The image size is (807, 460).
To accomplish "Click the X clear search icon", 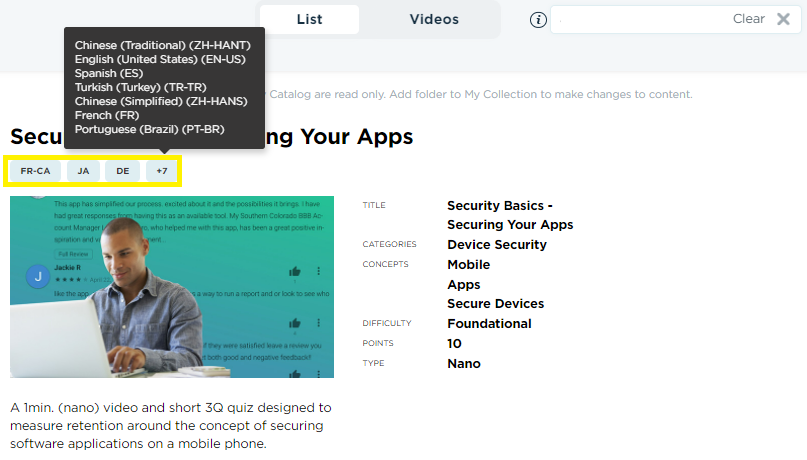I will click(x=783, y=19).
